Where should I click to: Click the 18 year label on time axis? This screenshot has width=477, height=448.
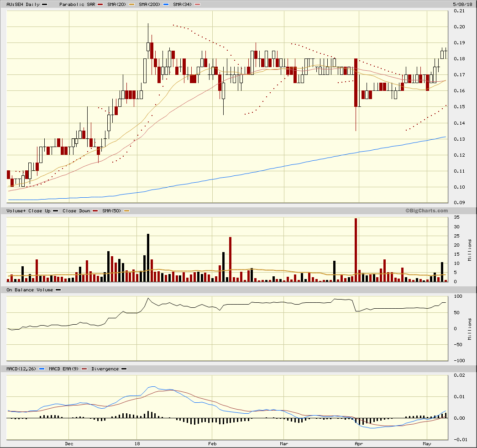137,443
